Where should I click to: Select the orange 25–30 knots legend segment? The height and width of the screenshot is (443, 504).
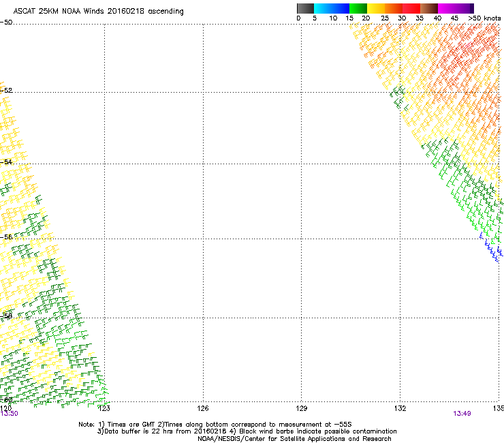394,8
